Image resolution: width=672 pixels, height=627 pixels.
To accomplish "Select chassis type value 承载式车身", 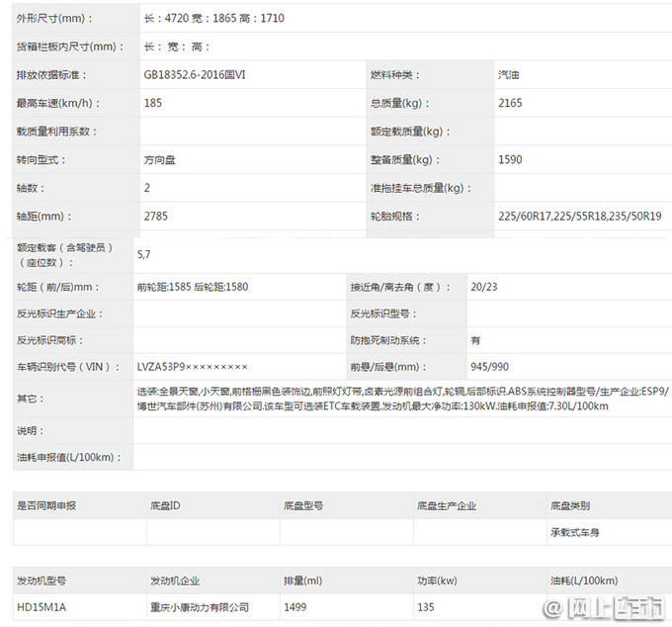I will (x=575, y=533).
